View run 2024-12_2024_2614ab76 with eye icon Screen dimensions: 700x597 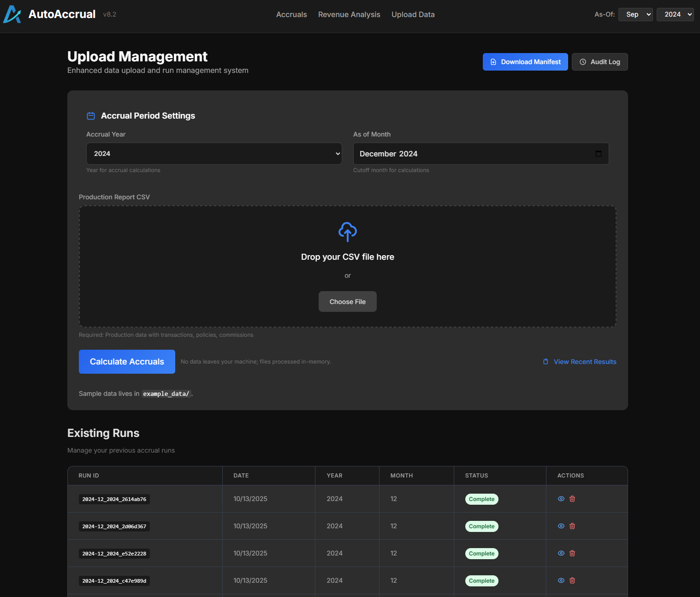tap(561, 499)
